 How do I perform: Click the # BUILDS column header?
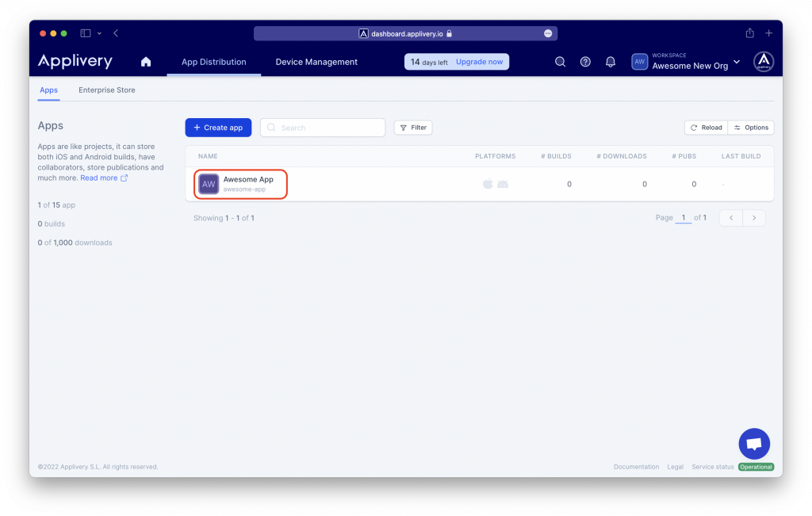[x=556, y=156]
